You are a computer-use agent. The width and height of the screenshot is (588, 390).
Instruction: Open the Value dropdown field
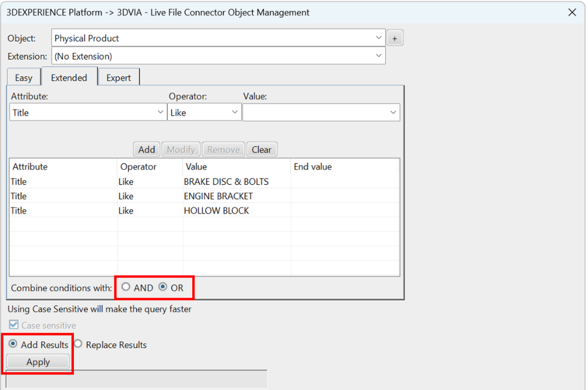(321, 112)
